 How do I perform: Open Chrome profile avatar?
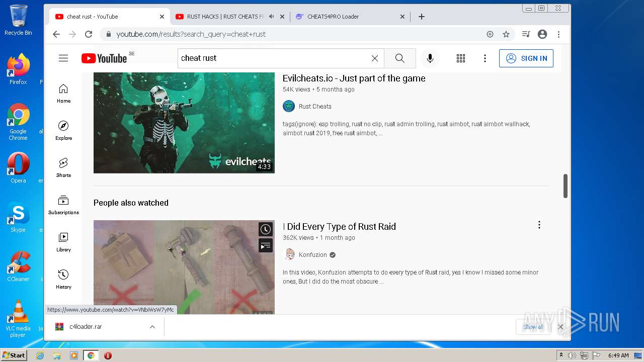point(542,34)
